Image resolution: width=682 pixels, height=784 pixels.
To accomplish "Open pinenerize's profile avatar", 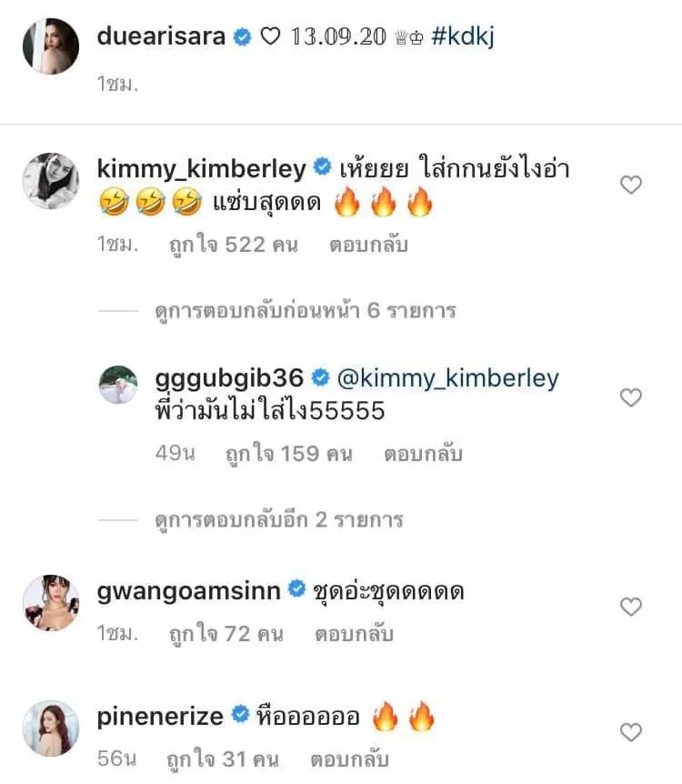I will click(x=51, y=728).
